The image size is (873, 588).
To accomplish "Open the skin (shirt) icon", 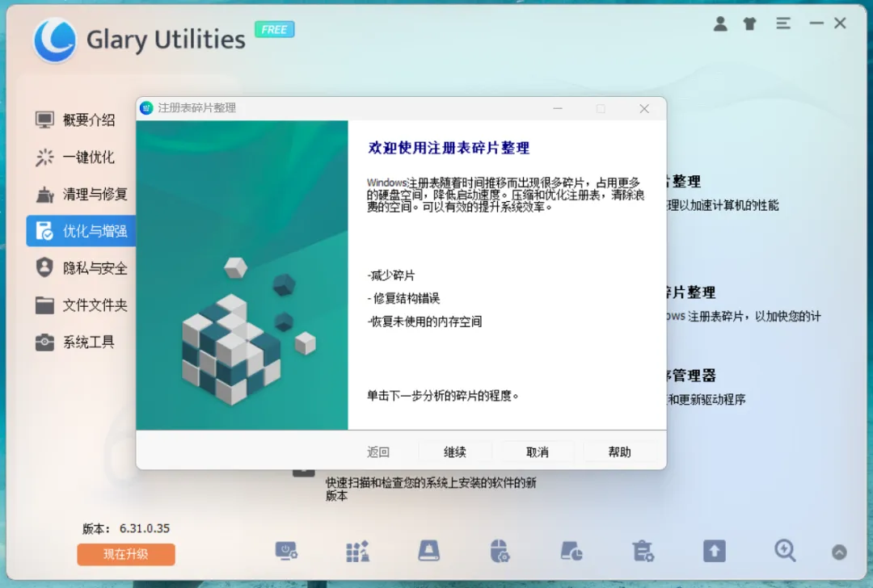I will coord(750,23).
